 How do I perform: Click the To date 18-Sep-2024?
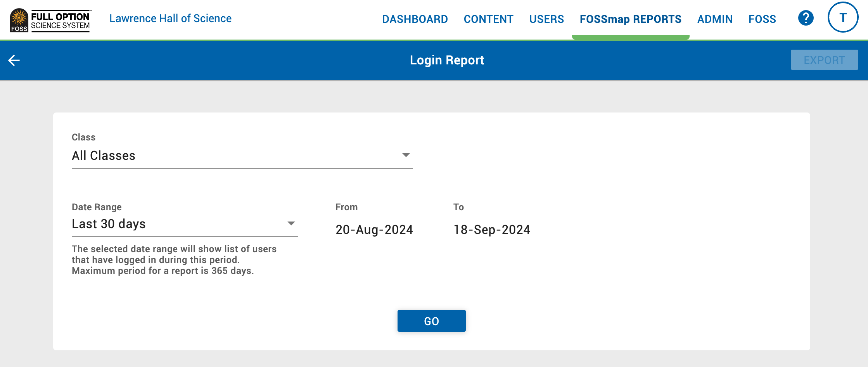pos(492,229)
